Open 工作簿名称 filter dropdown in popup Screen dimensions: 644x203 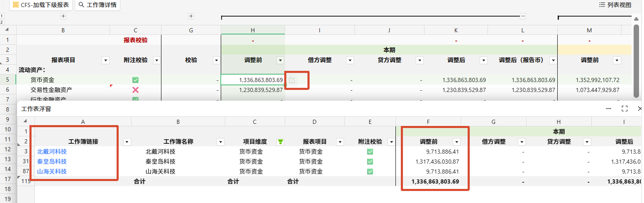[x=220, y=142]
